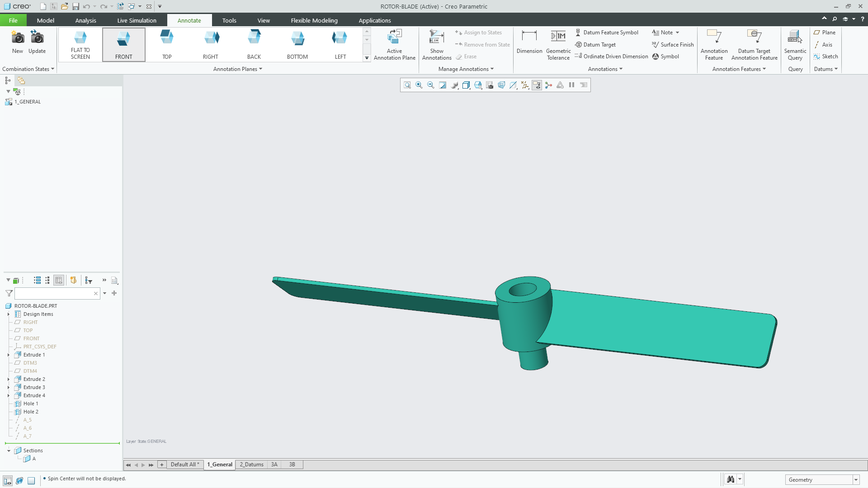
Task: Toggle Show Annotations
Action: tap(436, 43)
